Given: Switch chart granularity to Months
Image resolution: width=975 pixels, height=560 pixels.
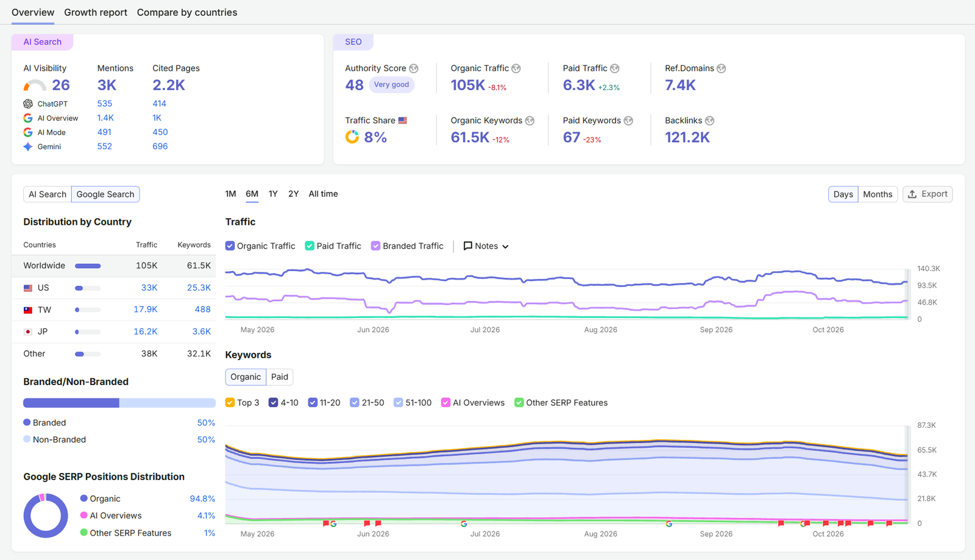Looking at the screenshot, I should pos(877,194).
